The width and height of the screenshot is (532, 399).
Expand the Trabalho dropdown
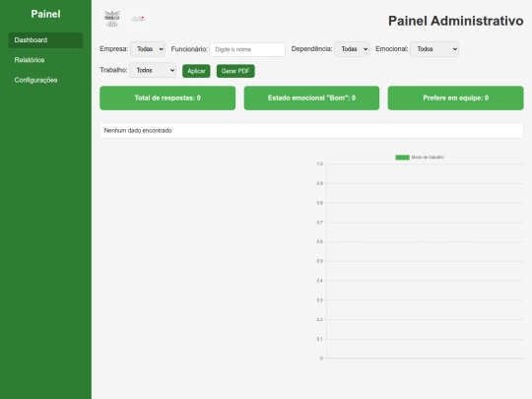tap(153, 70)
